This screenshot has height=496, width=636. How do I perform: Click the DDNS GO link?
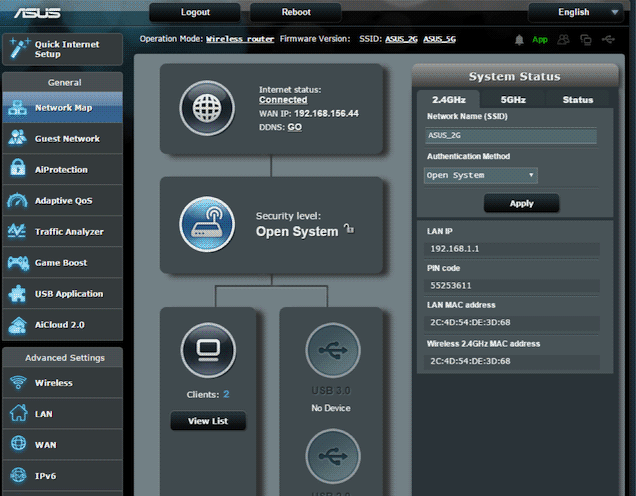295,127
